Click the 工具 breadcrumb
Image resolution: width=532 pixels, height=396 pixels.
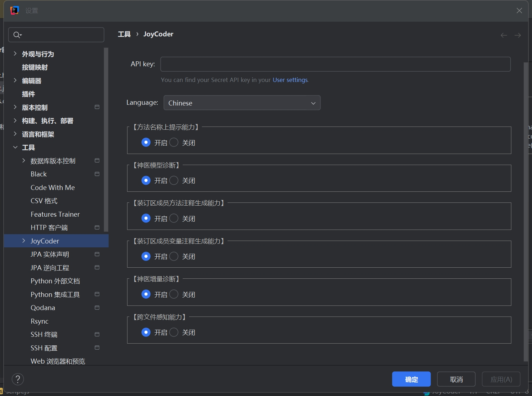(x=124, y=34)
